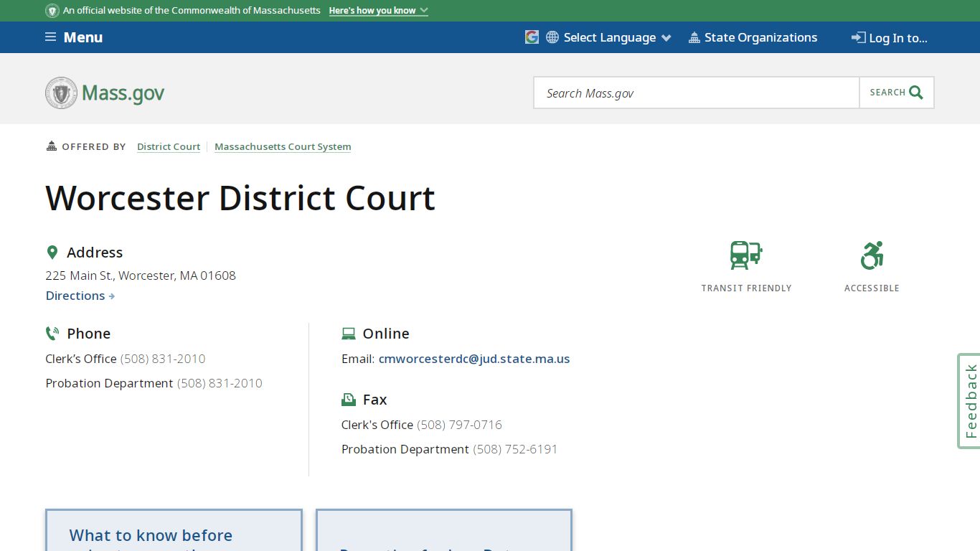Click the fax machine icon beside Fax
Viewport: 980px width, 551px height.
pyautogui.click(x=348, y=399)
